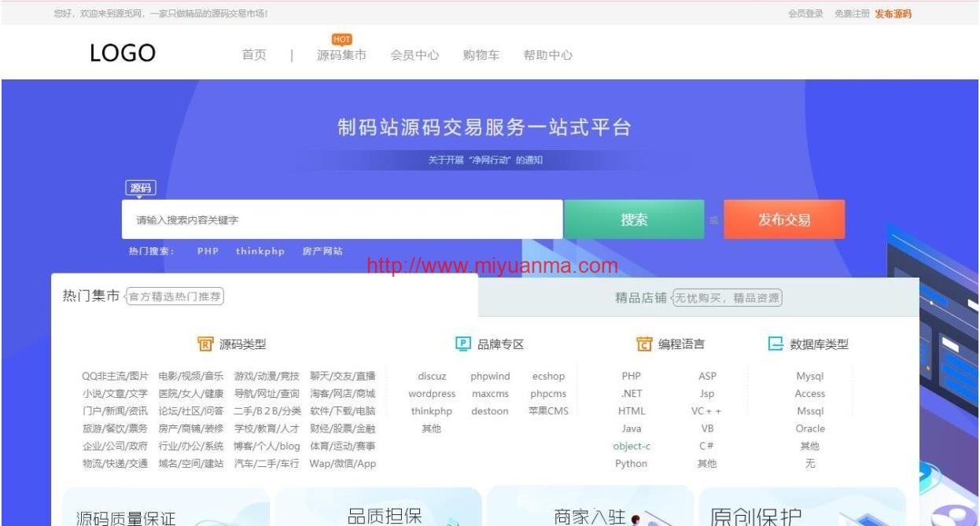The width and height of the screenshot is (980, 526).
Task: Open the 商家入驻 card
Action: pos(591,507)
